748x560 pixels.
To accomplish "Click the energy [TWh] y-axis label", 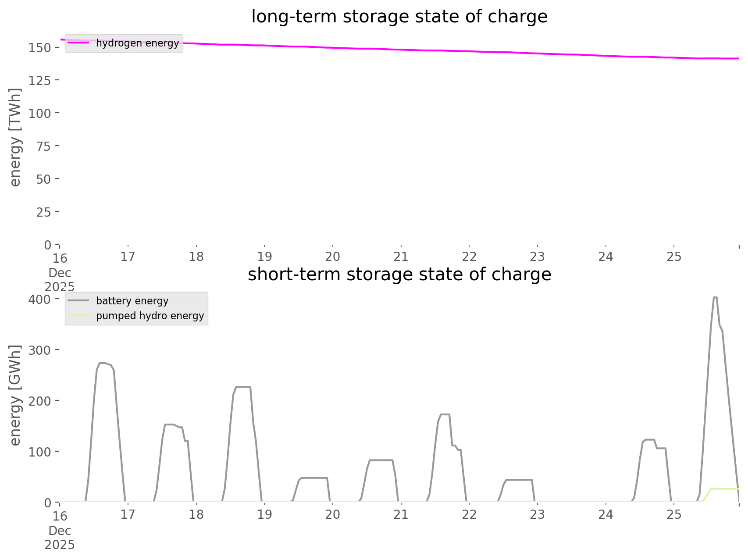I will tap(15, 137).
